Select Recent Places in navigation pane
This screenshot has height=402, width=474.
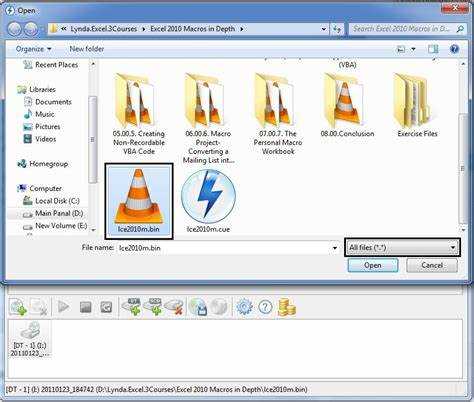[51, 65]
